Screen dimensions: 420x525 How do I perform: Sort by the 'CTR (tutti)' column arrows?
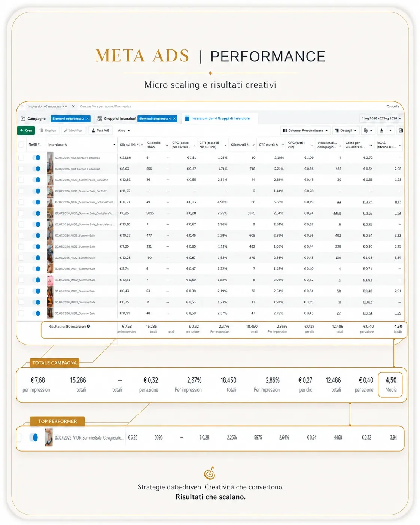(x=277, y=145)
